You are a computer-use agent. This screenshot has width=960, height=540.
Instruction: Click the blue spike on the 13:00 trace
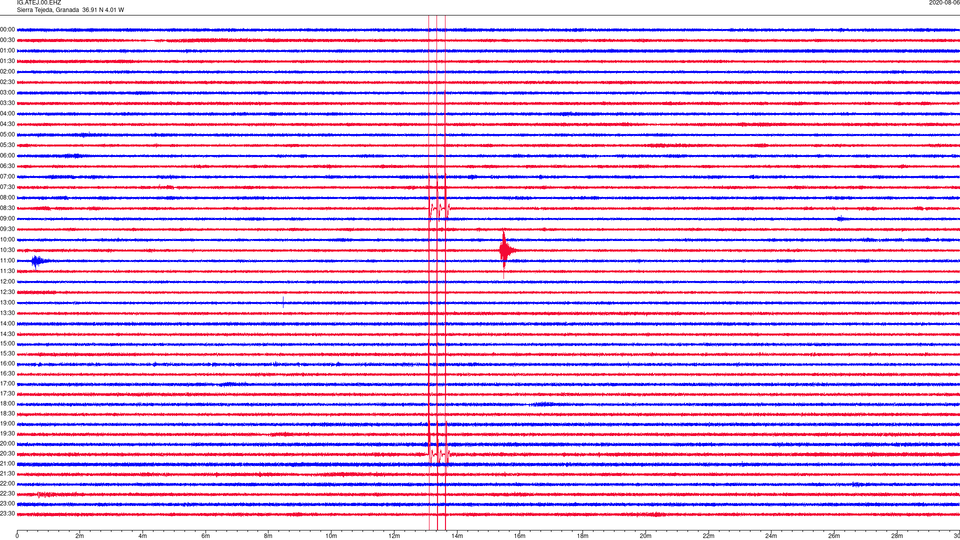click(x=283, y=302)
